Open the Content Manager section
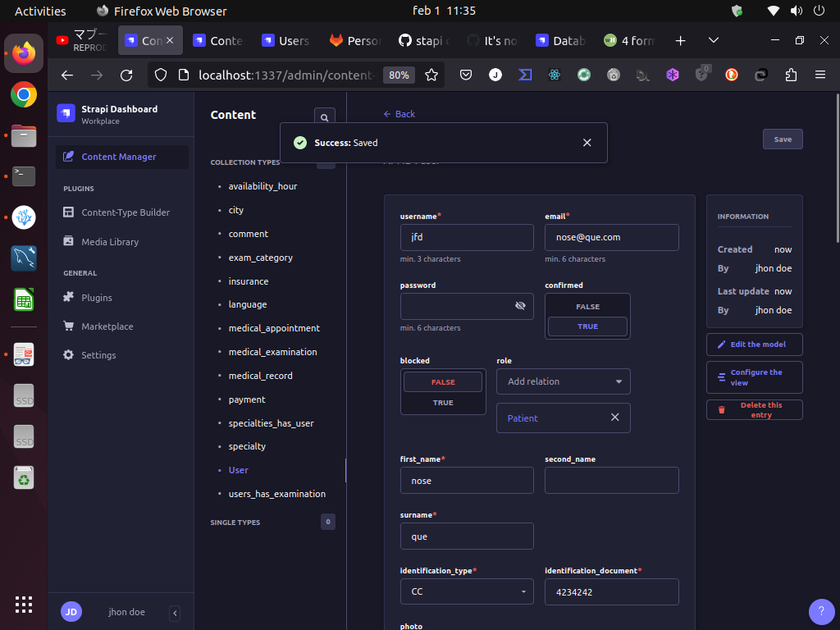This screenshot has width=840, height=630. click(122, 157)
